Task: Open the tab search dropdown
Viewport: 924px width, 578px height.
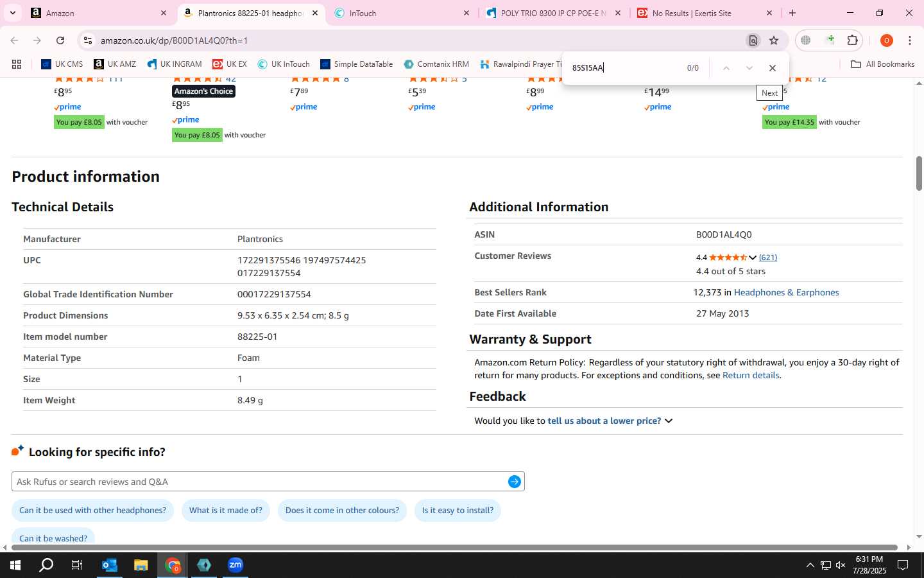Action: click(x=12, y=13)
